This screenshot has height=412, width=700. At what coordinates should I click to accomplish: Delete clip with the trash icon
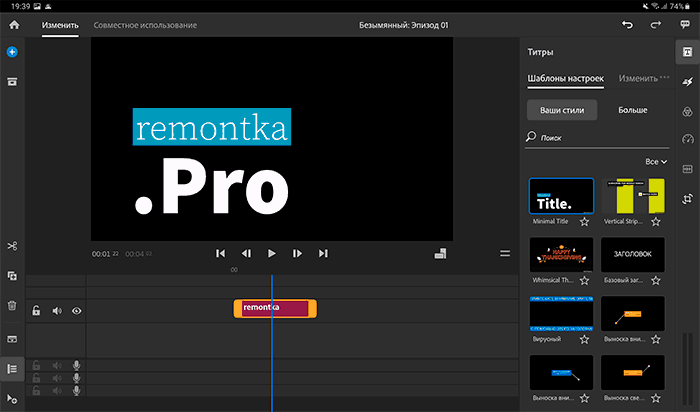12,306
